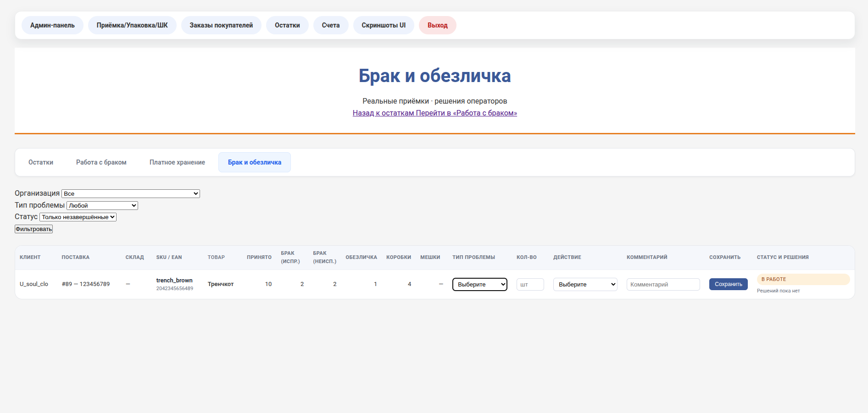868x413 pixels.
Task: Go to Приёмка/Упаковка/ШК section
Action: point(132,25)
